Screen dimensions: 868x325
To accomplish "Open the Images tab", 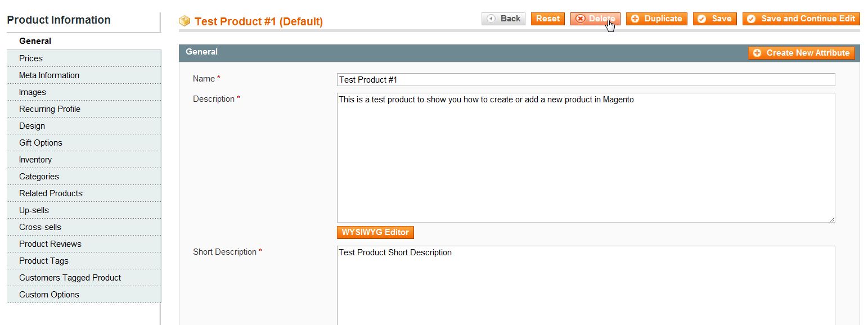I will 33,92.
